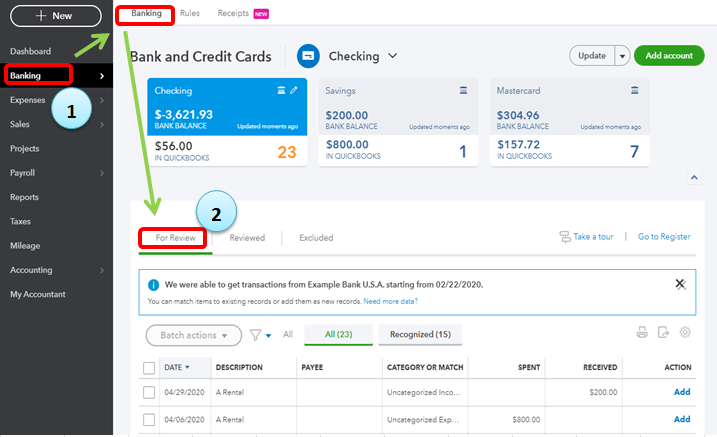Viewport: 717px width, 437px height.
Task: Expand the Checking account selector
Action: [x=392, y=56]
